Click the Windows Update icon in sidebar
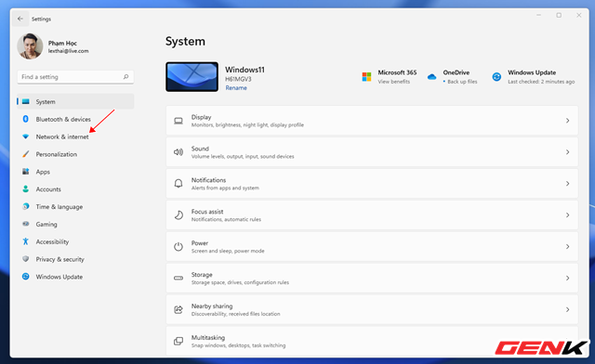Image resolution: width=595 pixels, height=364 pixels. pyautogui.click(x=26, y=277)
